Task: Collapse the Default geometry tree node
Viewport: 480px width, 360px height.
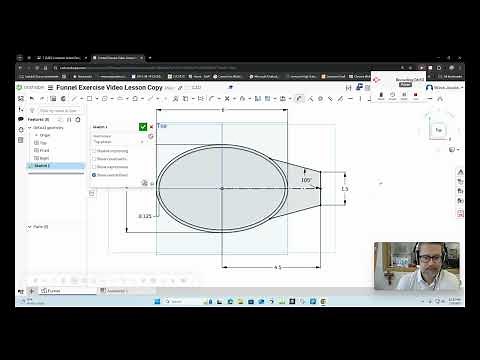Action: point(29,128)
